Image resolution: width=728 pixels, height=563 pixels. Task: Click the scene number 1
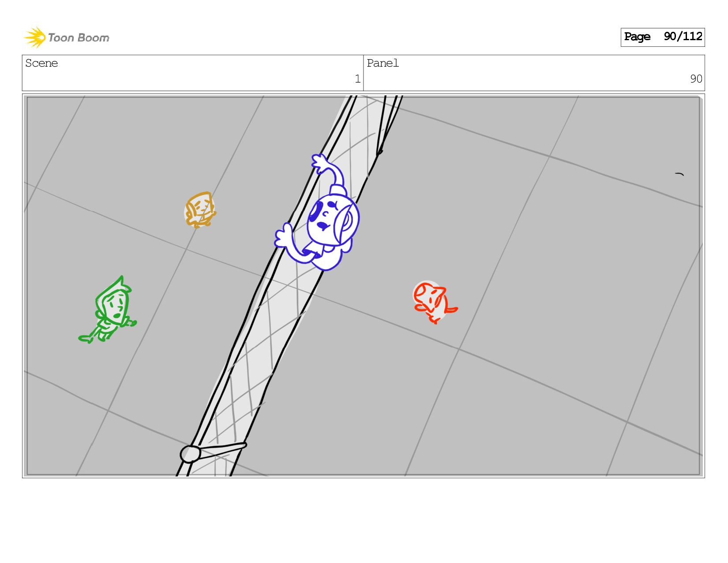click(x=357, y=79)
